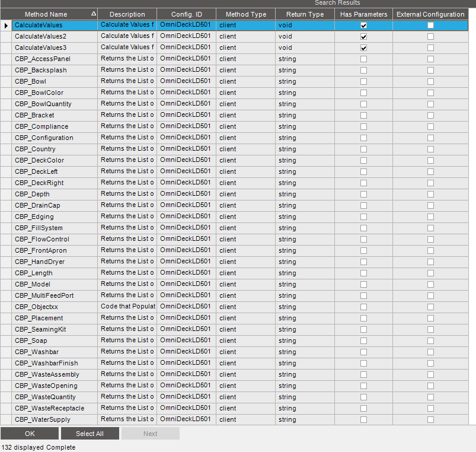Screen dimensions: 476x452
Task: Select the CBP_WasteQuantity method
Action: (x=45, y=397)
